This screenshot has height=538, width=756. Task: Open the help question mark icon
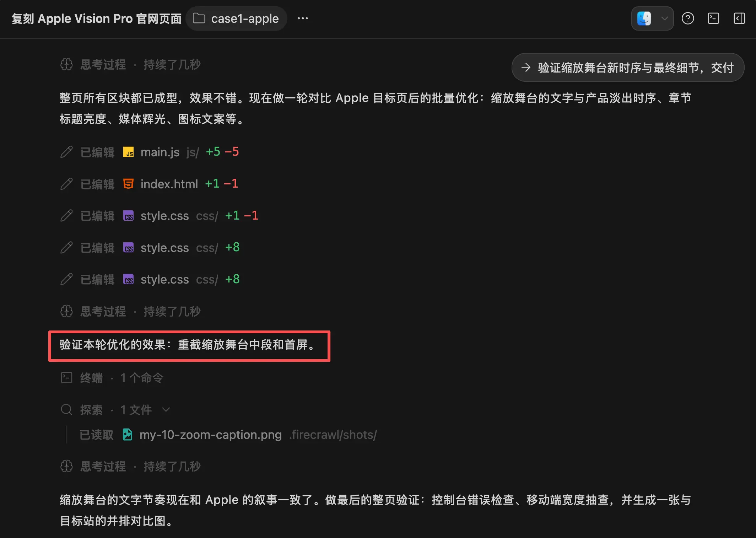tap(688, 18)
